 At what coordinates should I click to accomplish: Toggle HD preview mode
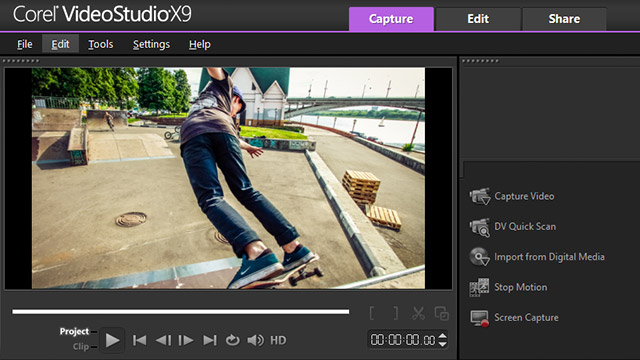(x=278, y=340)
